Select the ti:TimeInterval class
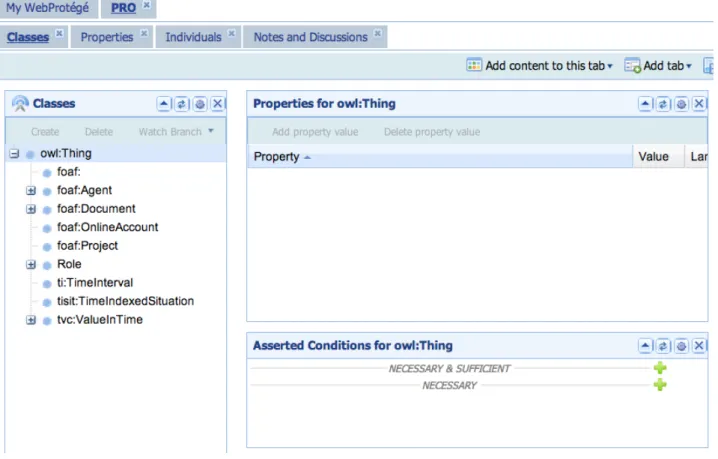The width and height of the screenshot is (718, 459). coord(95,283)
